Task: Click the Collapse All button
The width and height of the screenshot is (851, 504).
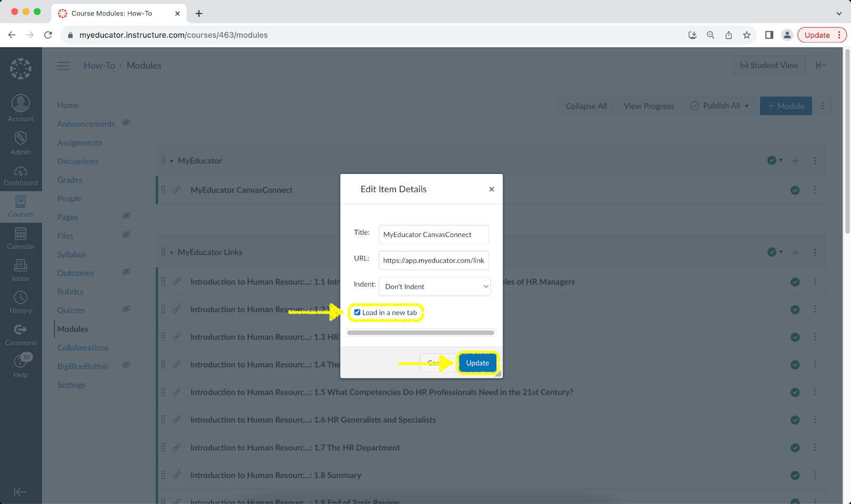Action: tap(586, 106)
